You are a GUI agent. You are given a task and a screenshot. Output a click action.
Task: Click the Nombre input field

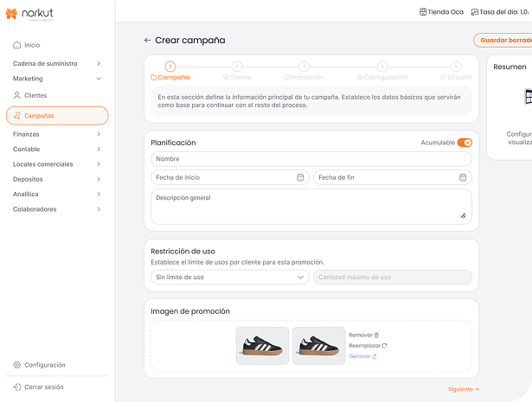tap(311, 159)
